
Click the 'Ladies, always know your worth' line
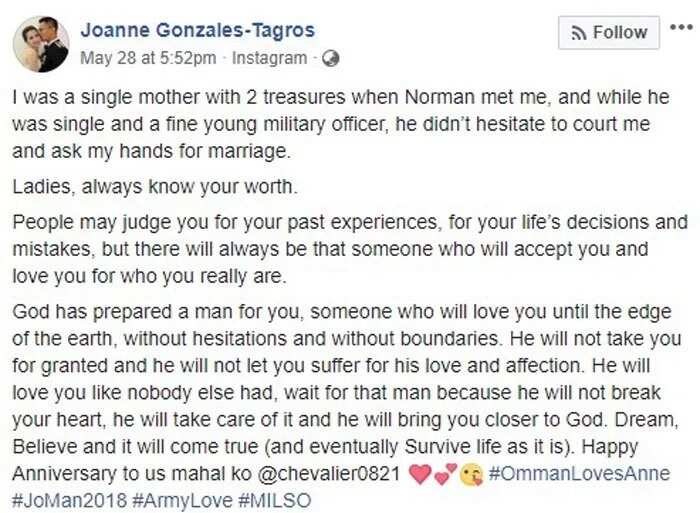(x=155, y=187)
